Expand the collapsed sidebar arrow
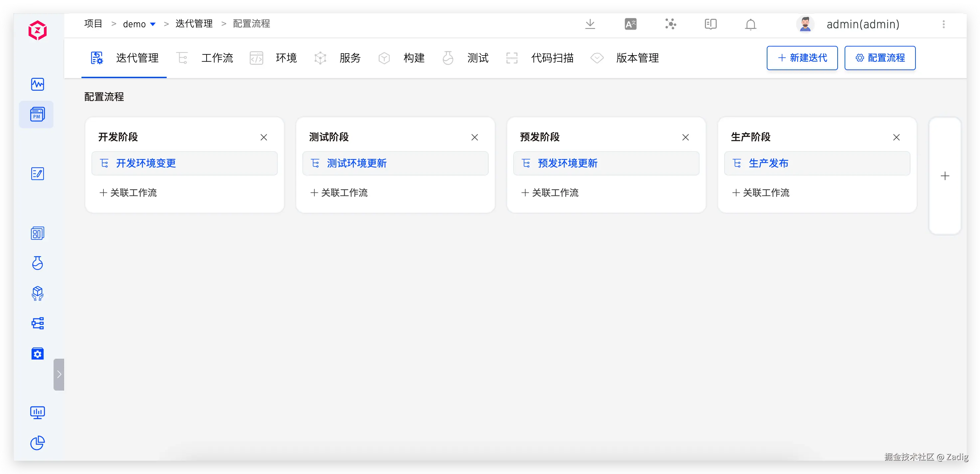The width and height of the screenshot is (980, 474). point(59,374)
